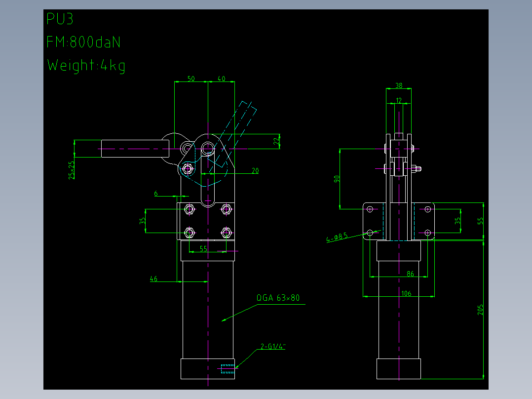This screenshot has height=399, width=532.
Task: Click the 90 vertical dimension
Action: point(337,179)
